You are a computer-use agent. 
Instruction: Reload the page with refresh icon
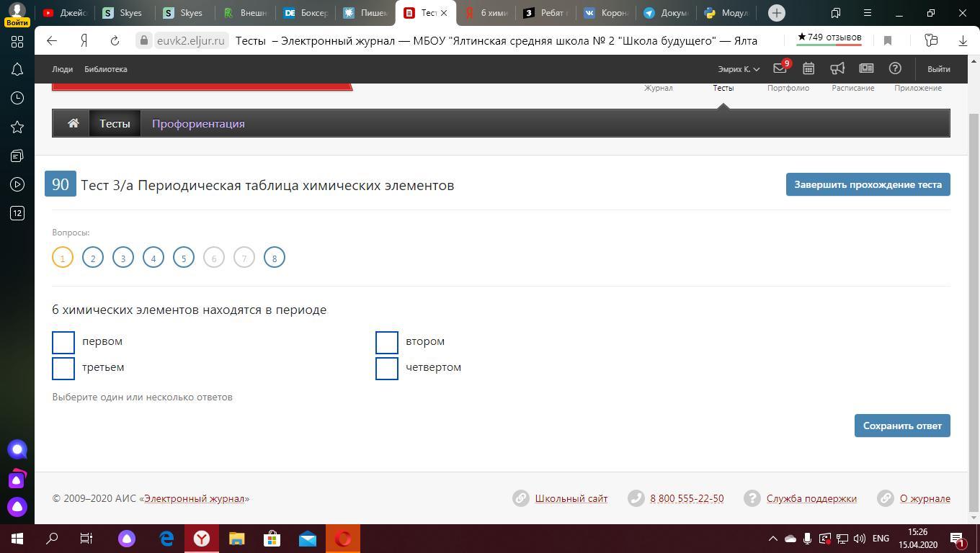point(115,41)
